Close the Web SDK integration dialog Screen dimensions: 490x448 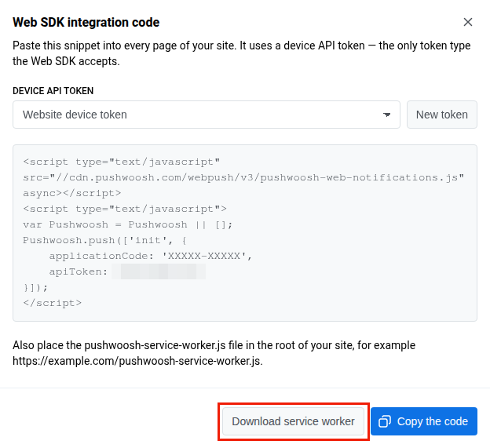(x=467, y=22)
